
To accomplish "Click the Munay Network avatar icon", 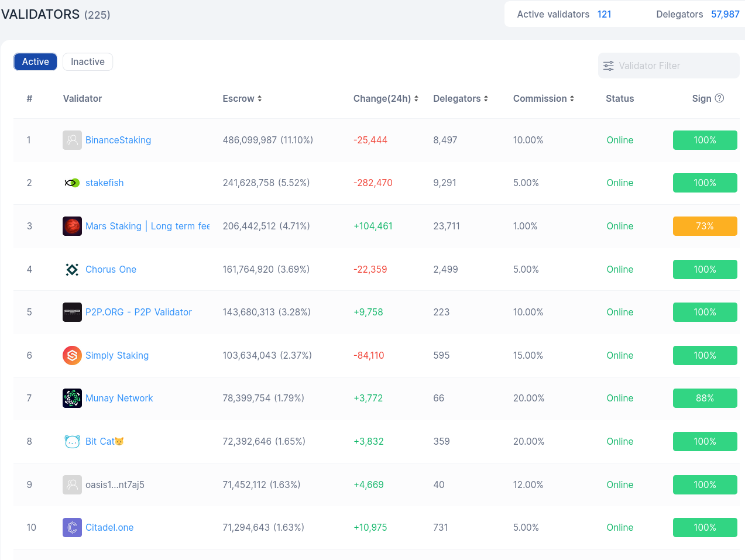I will tap(72, 398).
